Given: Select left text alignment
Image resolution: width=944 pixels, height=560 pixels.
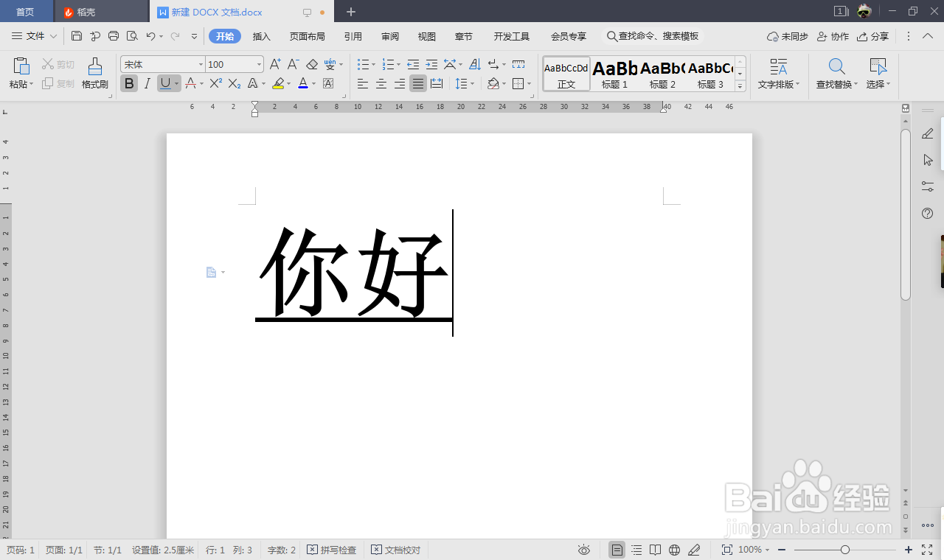Looking at the screenshot, I should [x=363, y=84].
